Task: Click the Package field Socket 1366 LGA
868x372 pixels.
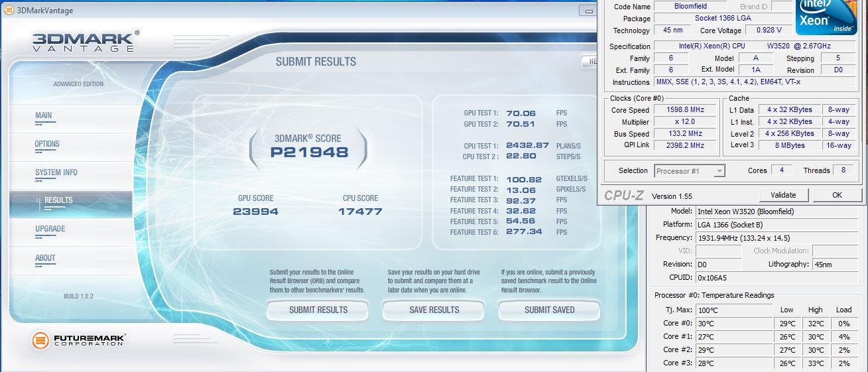Action: [723, 19]
